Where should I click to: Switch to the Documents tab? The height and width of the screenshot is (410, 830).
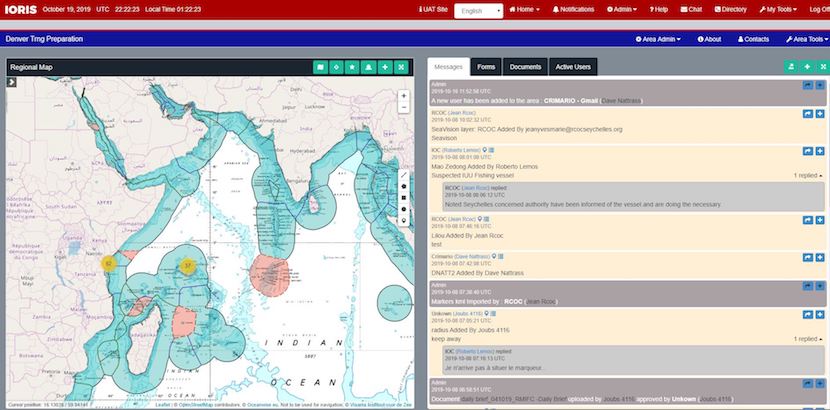pos(525,67)
